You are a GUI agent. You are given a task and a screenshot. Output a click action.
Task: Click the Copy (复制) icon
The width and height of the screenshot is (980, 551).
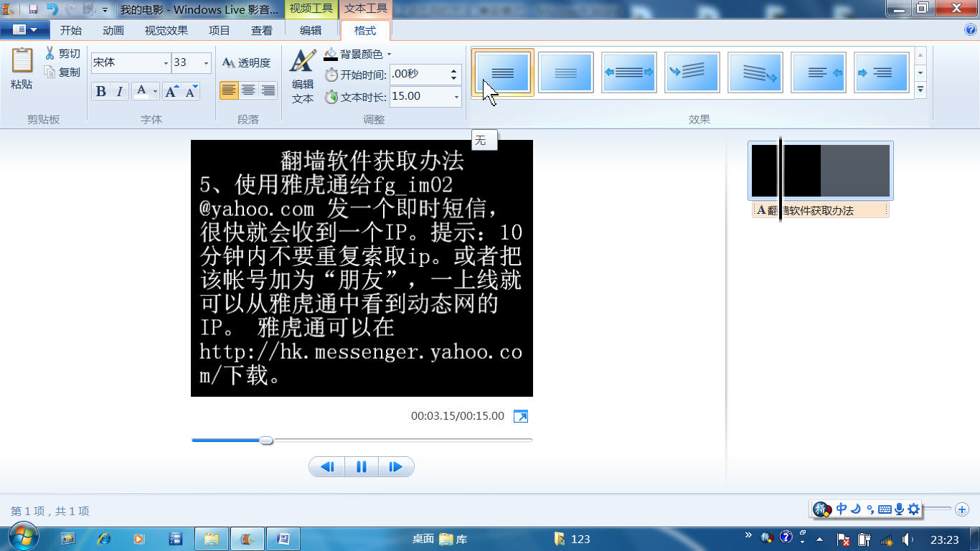click(50, 72)
